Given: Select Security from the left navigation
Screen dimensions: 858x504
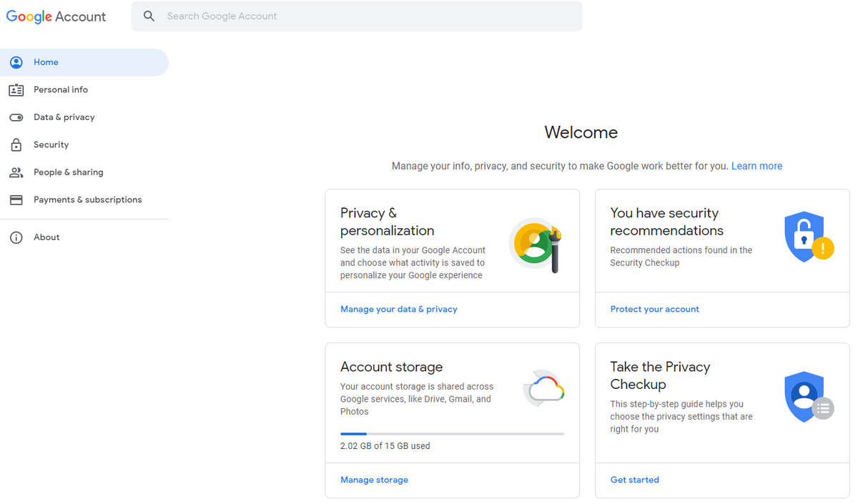Looking at the screenshot, I should 51,145.
